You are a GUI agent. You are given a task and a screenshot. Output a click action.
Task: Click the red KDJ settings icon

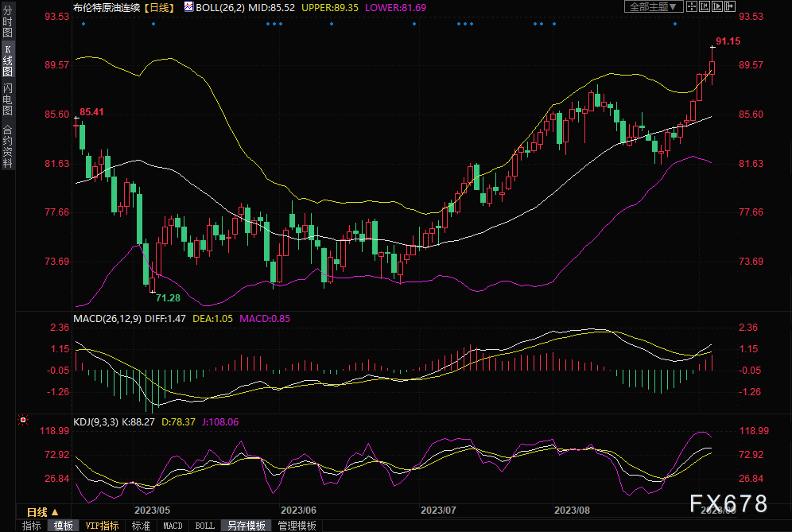click(23, 418)
